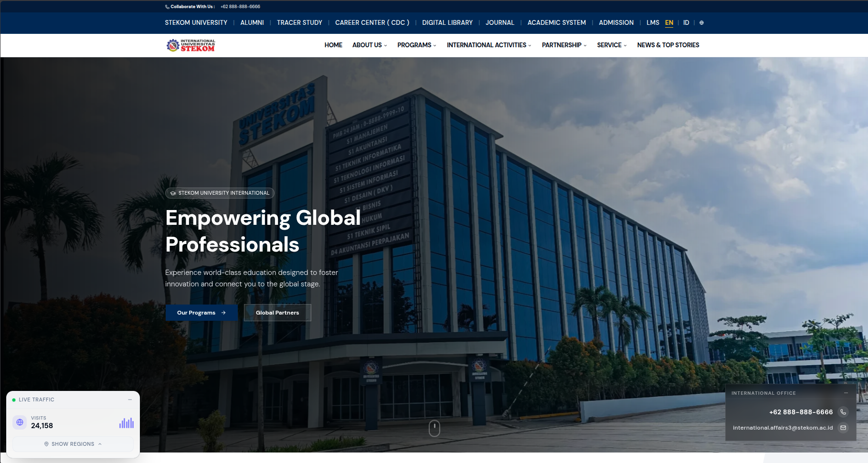
Task: Open News & Top Stories
Action: [668, 45]
